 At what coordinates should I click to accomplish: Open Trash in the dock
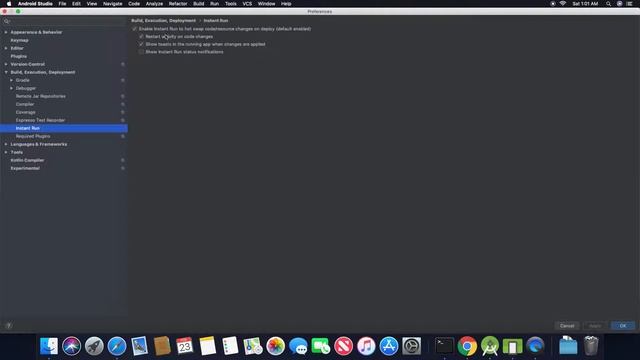click(591, 346)
